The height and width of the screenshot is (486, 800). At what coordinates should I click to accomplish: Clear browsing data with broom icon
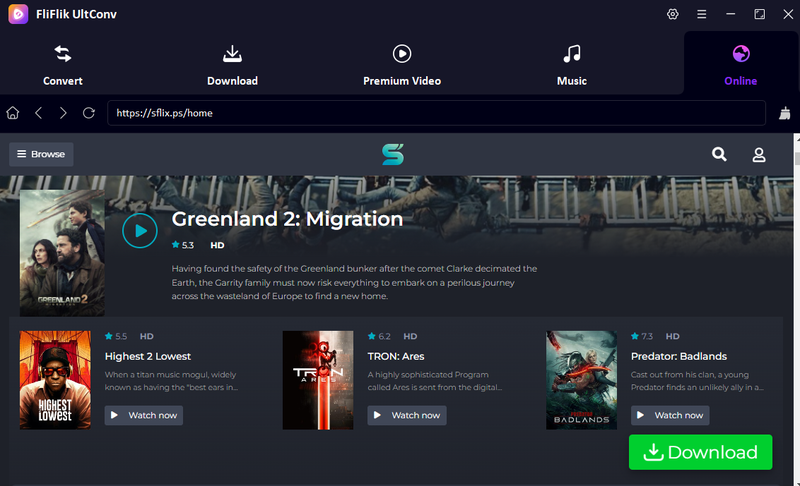point(785,113)
